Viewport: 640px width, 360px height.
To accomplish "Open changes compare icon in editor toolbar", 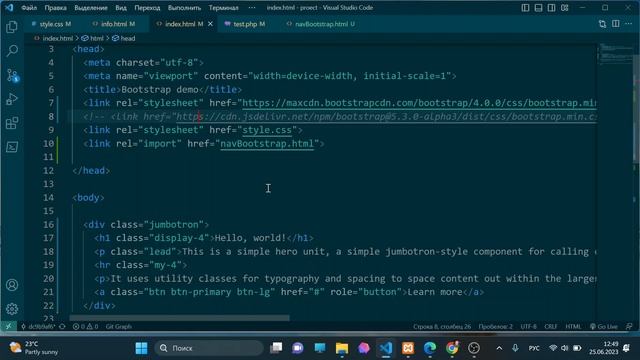I will 602,24.
